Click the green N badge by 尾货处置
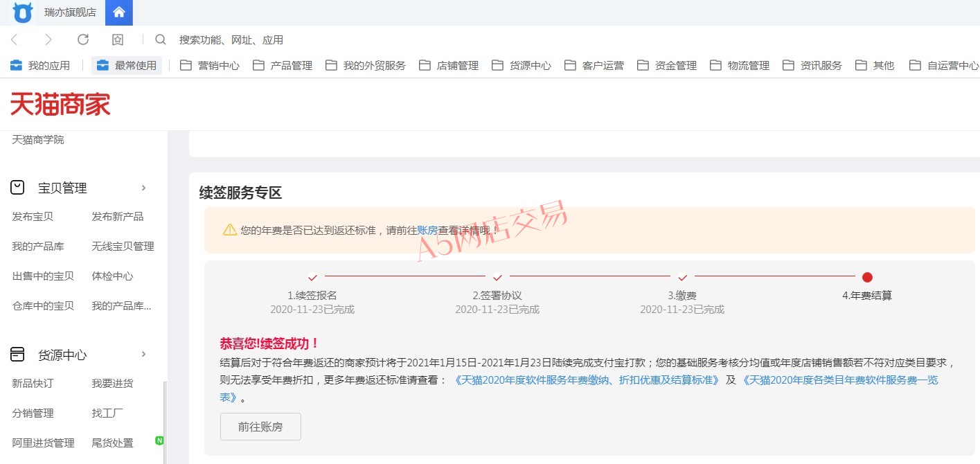Image resolution: width=980 pixels, height=464 pixels. point(159,440)
